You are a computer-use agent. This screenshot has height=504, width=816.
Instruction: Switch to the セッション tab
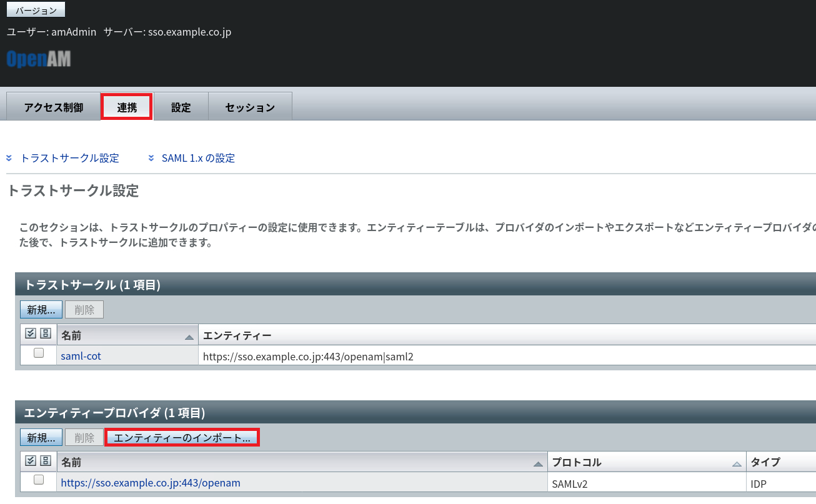[x=250, y=107]
